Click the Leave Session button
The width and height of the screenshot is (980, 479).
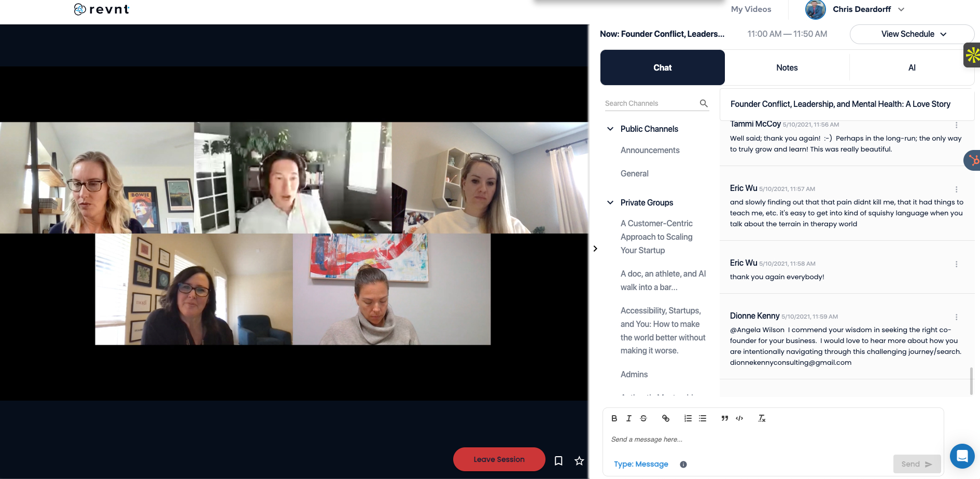pyautogui.click(x=499, y=459)
